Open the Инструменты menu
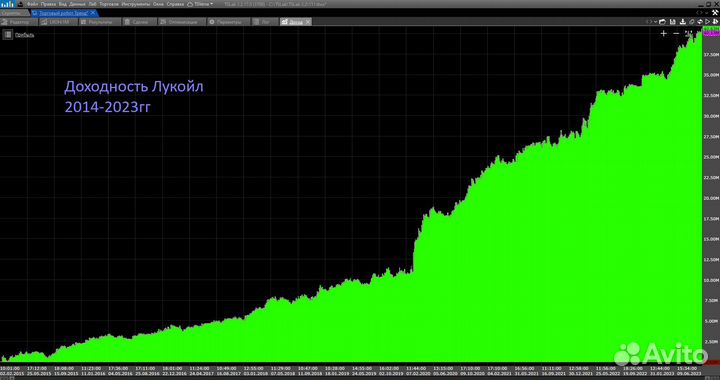This screenshot has height=380, width=720. click(x=136, y=4)
